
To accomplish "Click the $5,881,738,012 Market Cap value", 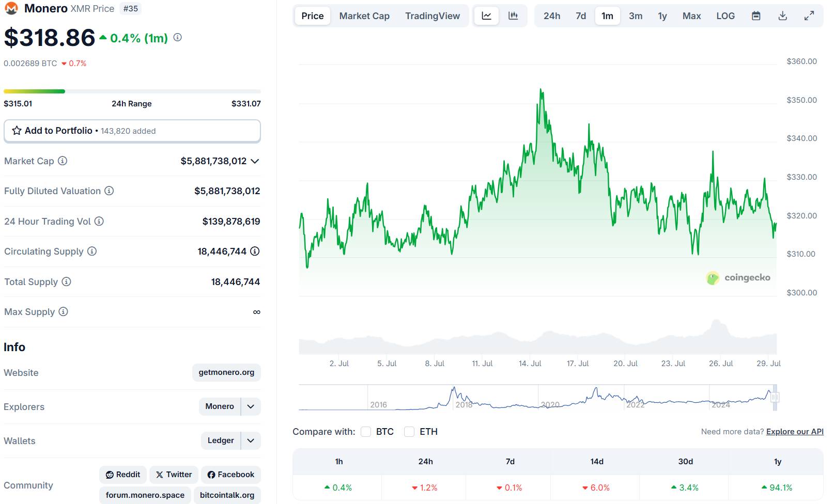I will tap(214, 161).
